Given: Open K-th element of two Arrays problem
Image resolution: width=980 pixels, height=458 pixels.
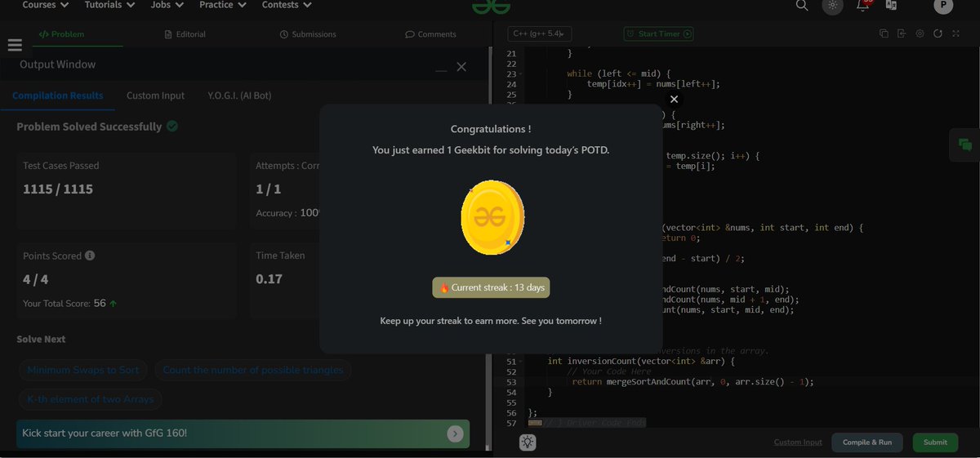Looking at the screenshot, I should (x=90, y=399).
